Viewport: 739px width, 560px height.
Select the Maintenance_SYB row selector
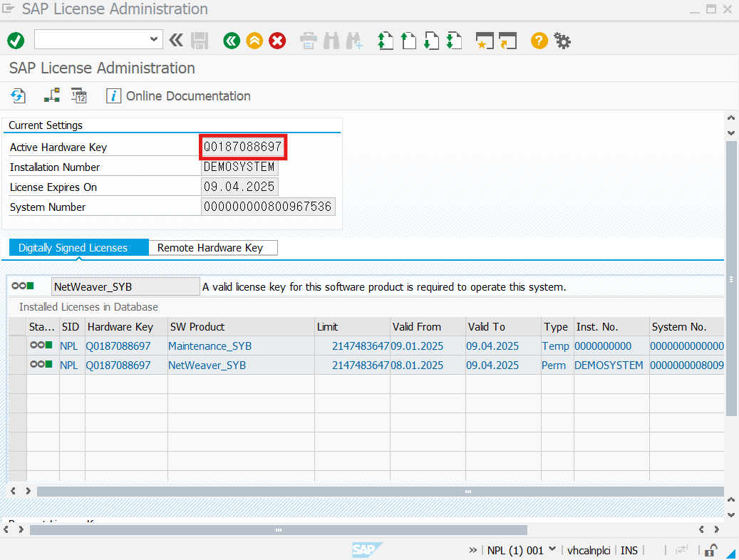tap(17, 346)
